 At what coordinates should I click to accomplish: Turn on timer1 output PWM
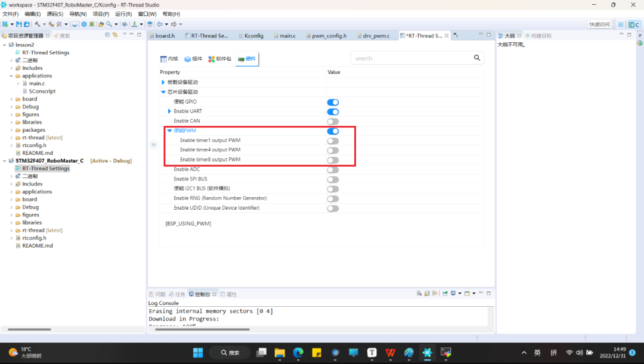tap(333, 141)
